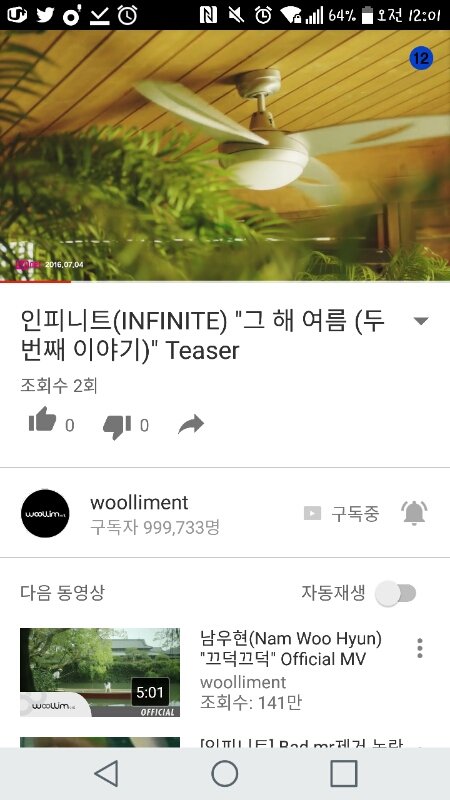Select the 끄덕끄덕 Official MV title
This screenshot has width=450, height=800.
pos(291,648)
